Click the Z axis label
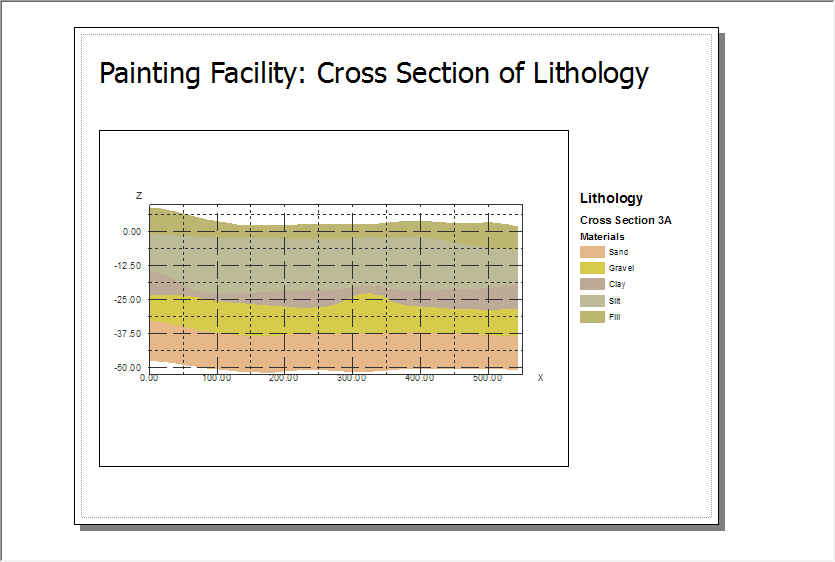This screenshot has width=835, height=562. (x=139, y=196)
